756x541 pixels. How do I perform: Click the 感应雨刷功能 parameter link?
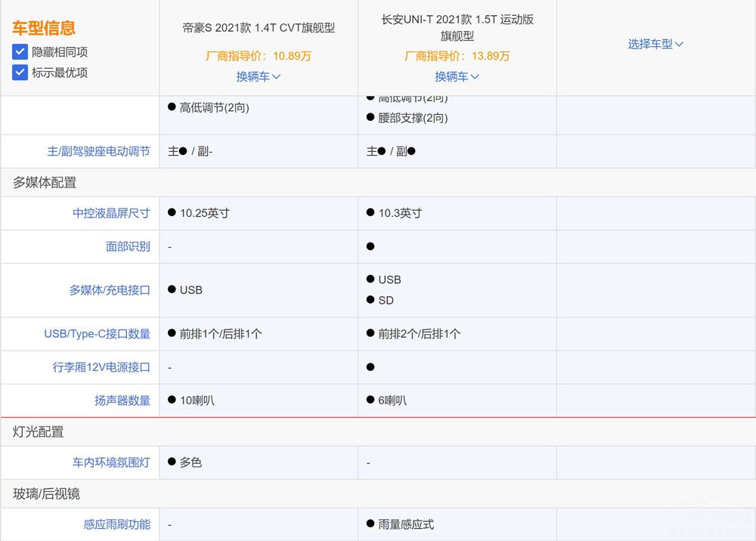(121, 524)
